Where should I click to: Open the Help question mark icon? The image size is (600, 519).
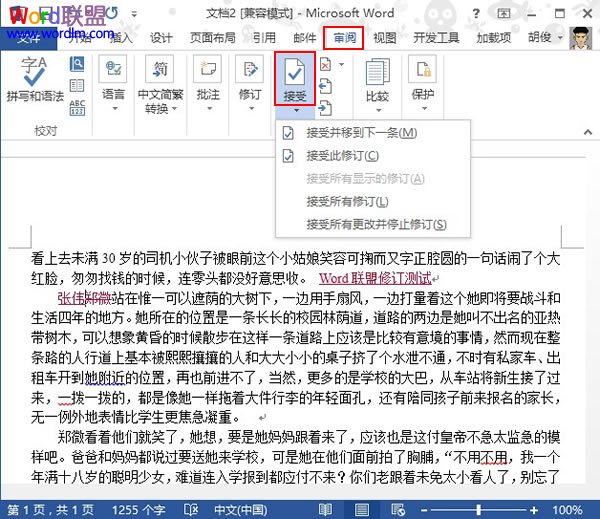[476, 14]
